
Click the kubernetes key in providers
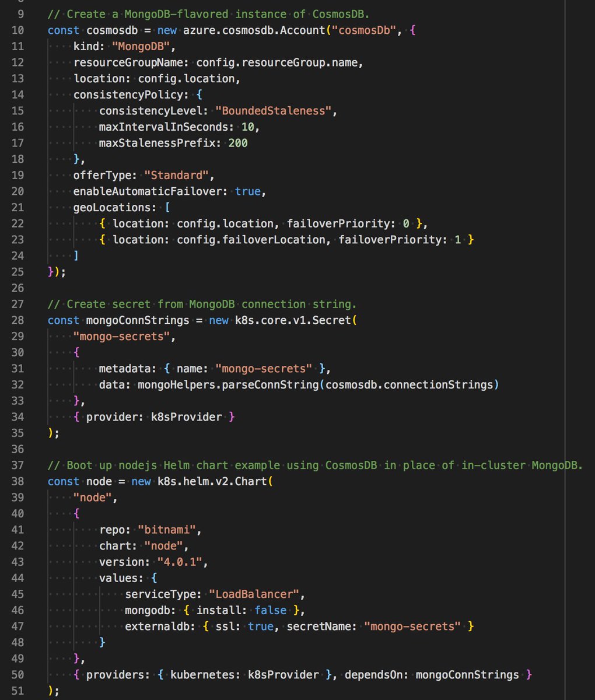[x=202, y=675]
